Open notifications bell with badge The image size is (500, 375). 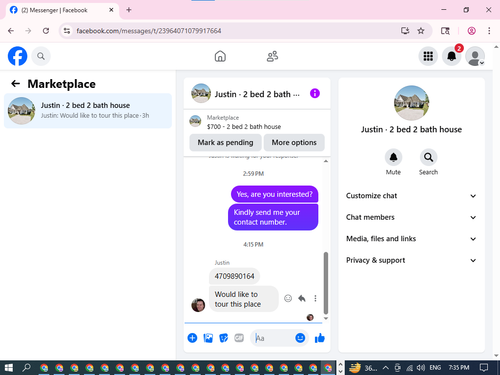point(452,56)
